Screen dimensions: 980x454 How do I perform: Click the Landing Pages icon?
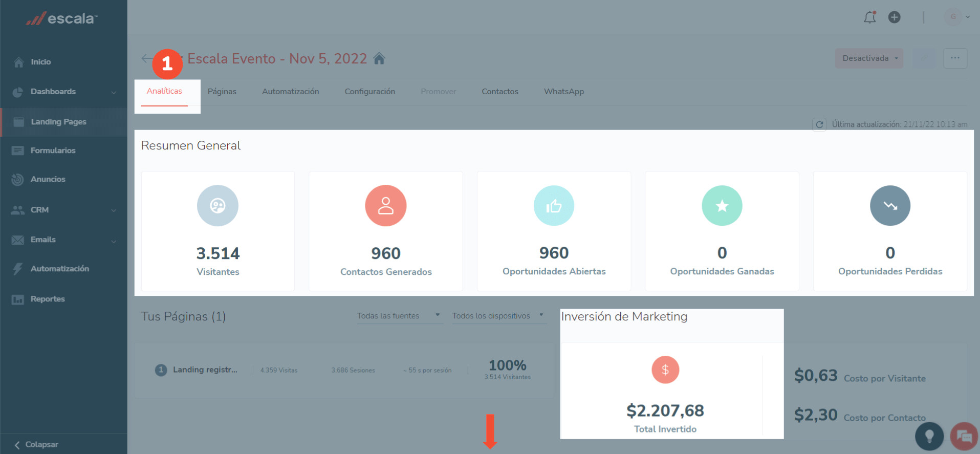(19, 122)
